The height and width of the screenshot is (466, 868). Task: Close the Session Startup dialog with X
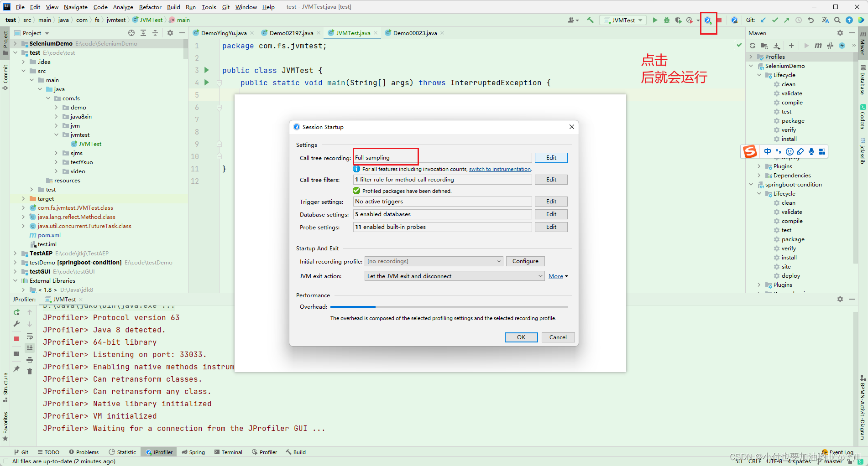[571, 127]
